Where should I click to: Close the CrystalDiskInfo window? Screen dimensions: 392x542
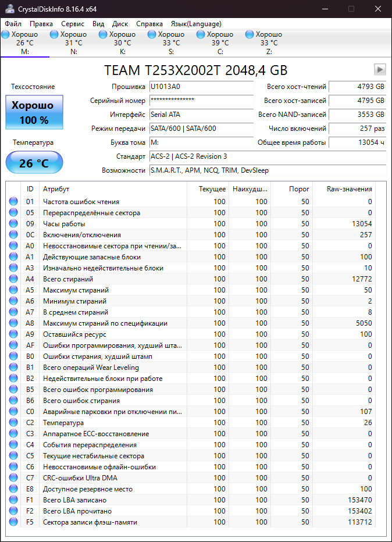378,9
